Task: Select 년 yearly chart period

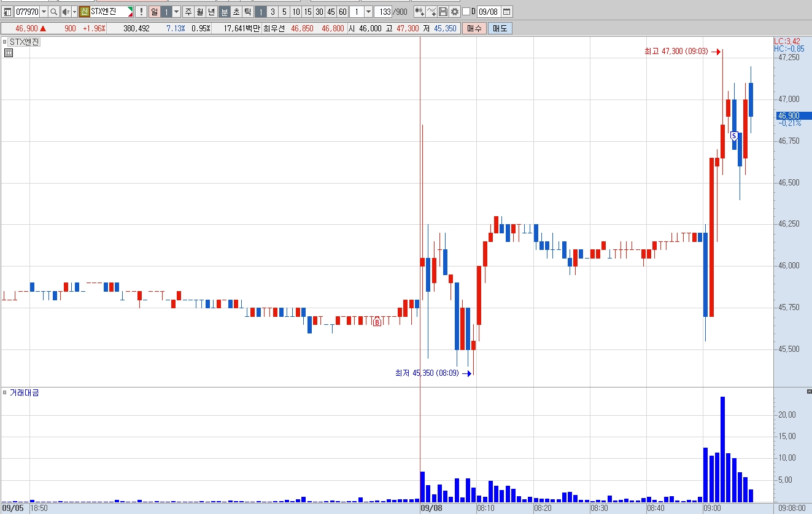Action: tap(211, 12)
